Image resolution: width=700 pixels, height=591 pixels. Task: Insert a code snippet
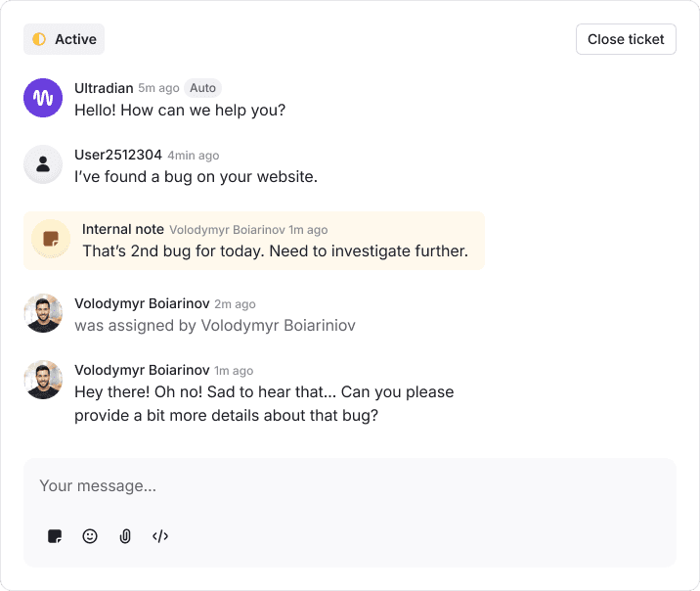click(x=160, y=536)
